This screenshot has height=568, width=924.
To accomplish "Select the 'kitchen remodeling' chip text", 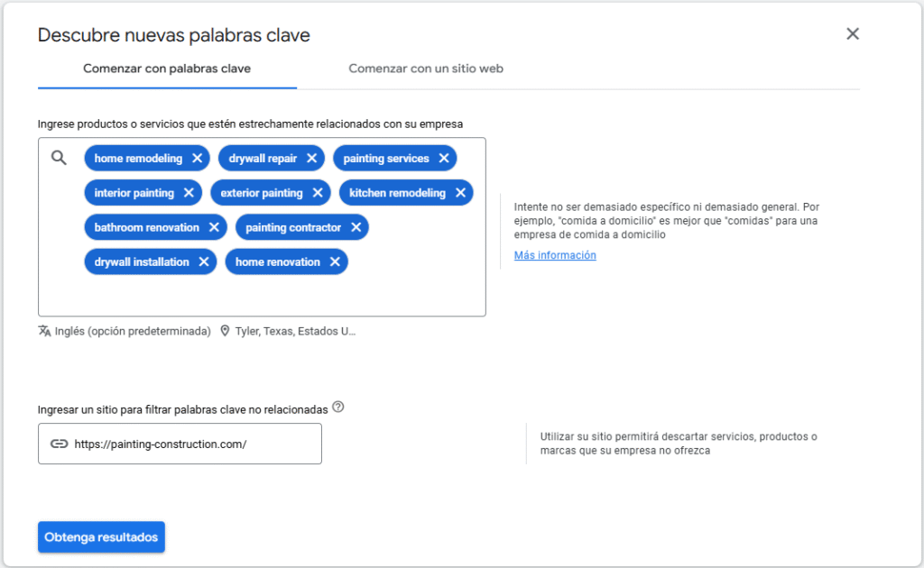I will point(397,193).
